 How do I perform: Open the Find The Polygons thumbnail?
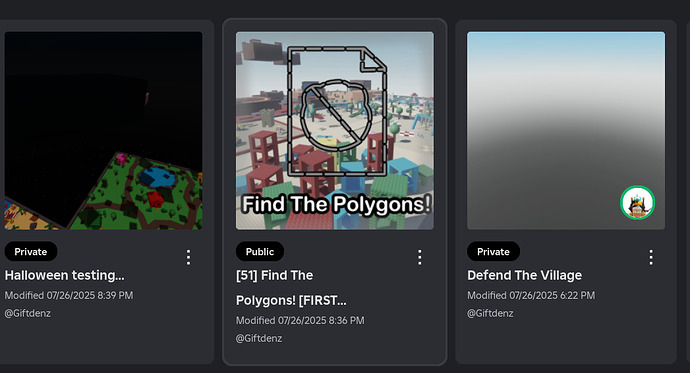pos(335,131)
